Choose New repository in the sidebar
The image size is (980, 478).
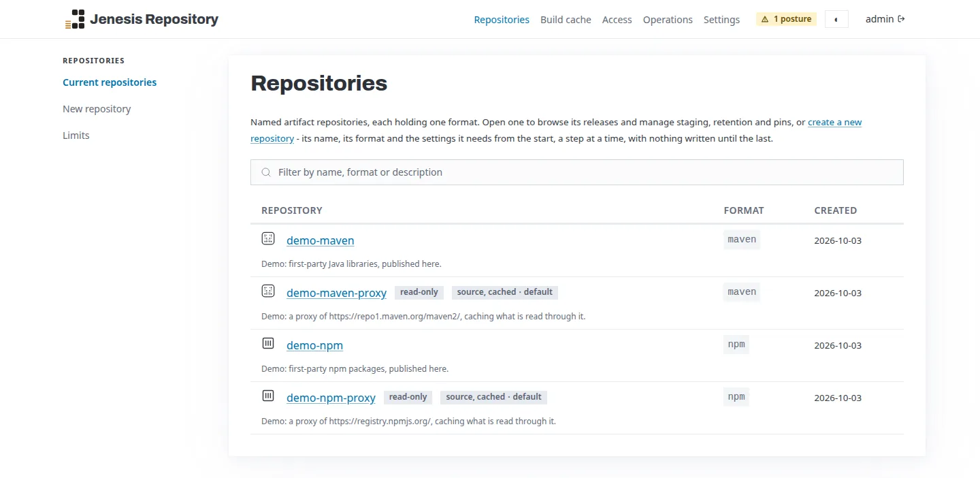[97, 109]
